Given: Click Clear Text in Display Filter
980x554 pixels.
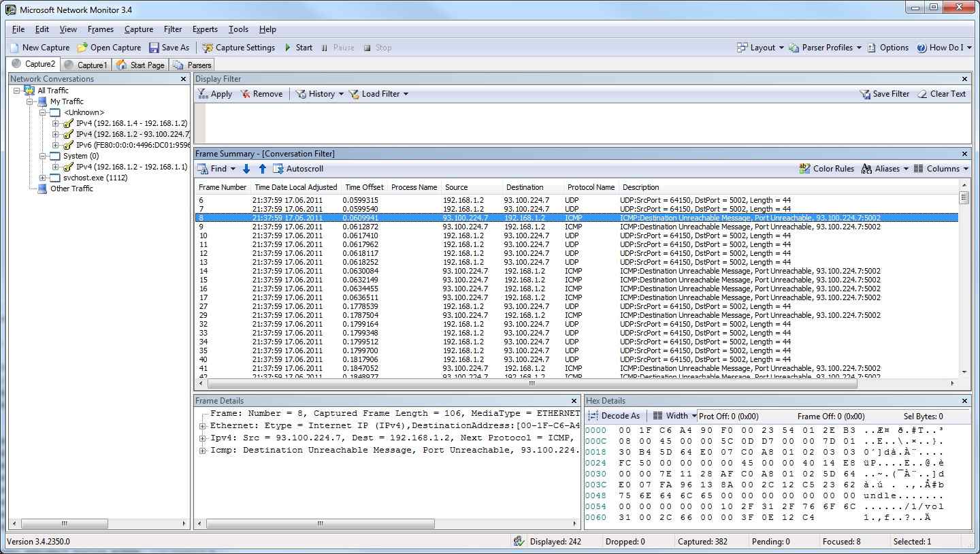Looking at the screenshot, I should [942, 94].
